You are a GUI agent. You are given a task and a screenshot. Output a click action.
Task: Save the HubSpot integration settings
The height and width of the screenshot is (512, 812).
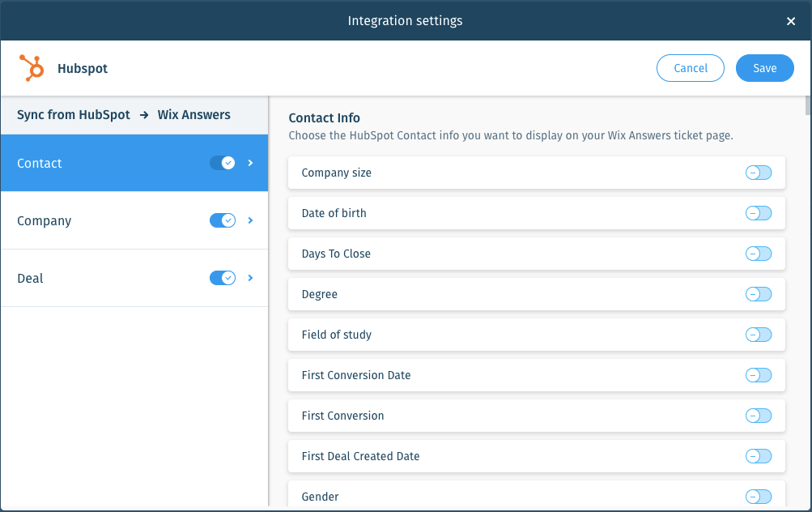[x=765, y=68]
